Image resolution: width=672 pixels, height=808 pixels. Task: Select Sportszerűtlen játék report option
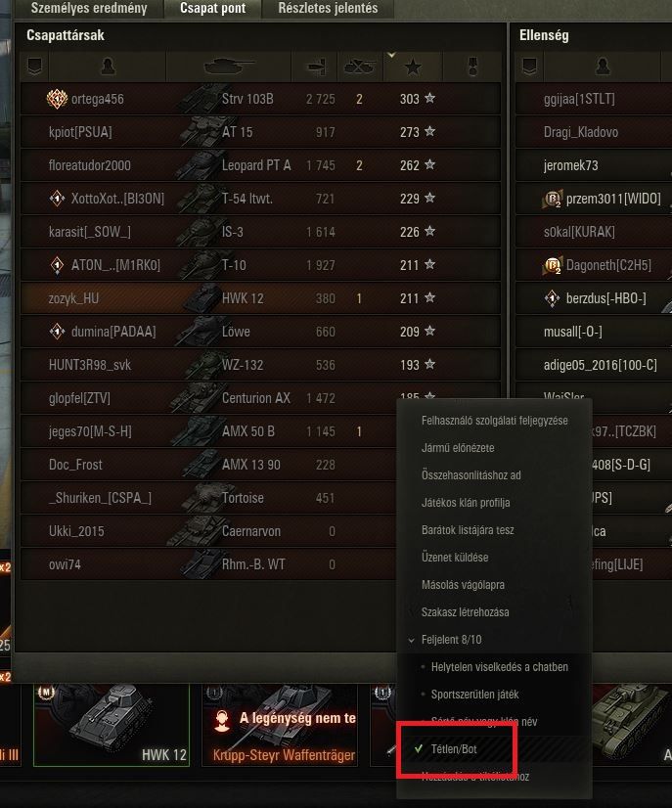(x=474, y=695)
